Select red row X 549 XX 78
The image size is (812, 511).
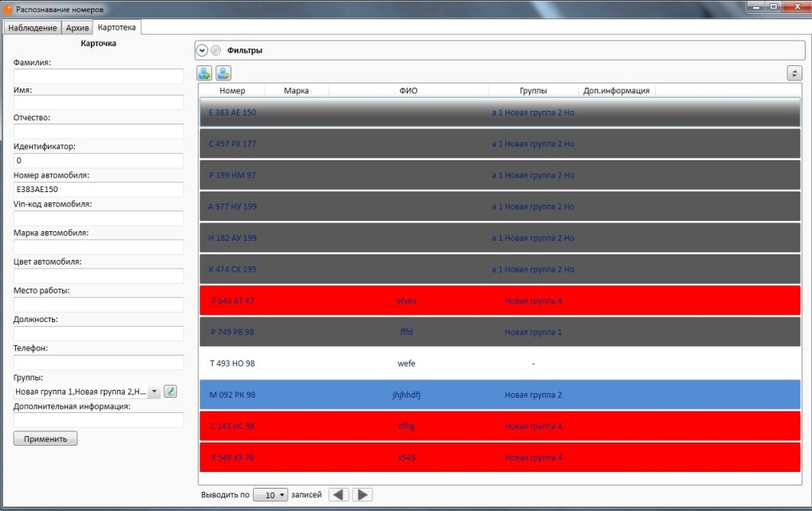500,457
